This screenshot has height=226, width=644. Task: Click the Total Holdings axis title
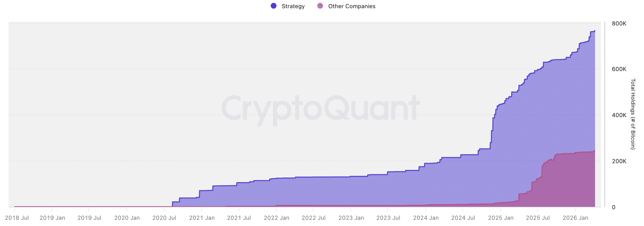(x=632, y=114)
